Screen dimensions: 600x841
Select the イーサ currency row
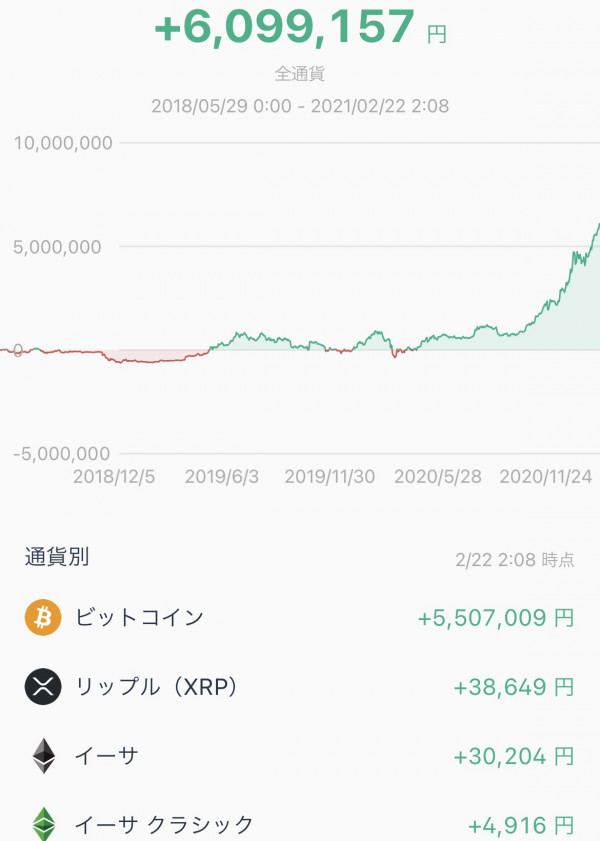(300, 756)
